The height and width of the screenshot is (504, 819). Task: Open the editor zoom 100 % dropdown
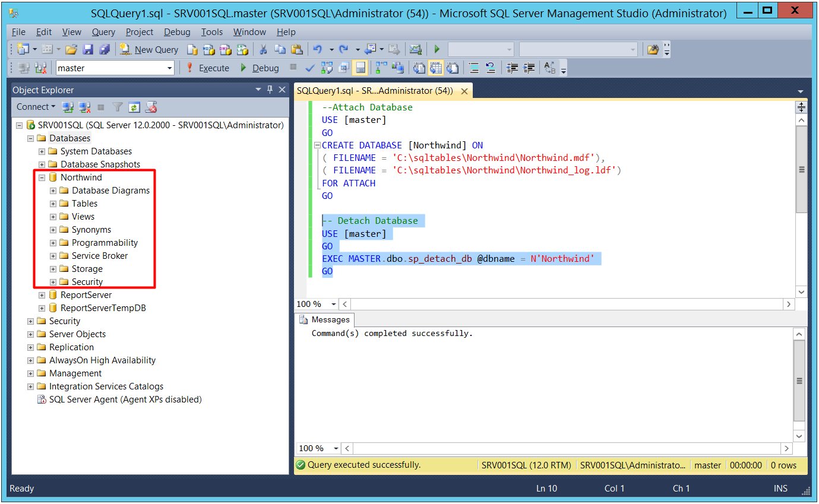click(333, 304)
